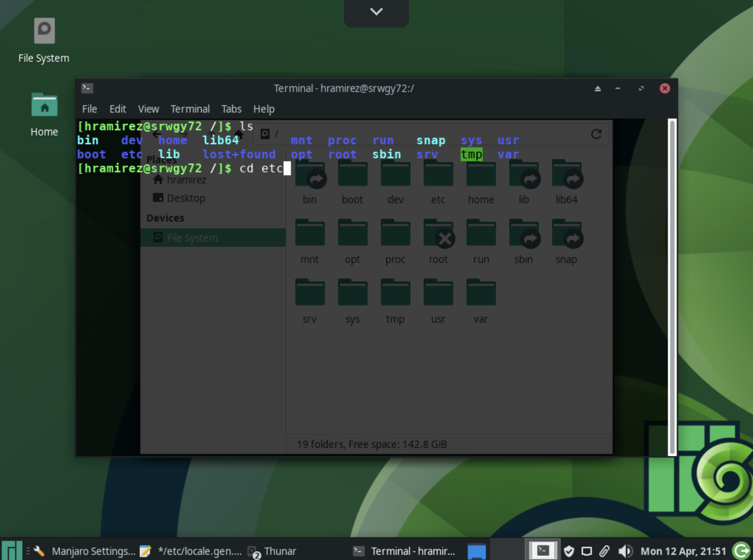Select the sys folder in Thunar

352,302
